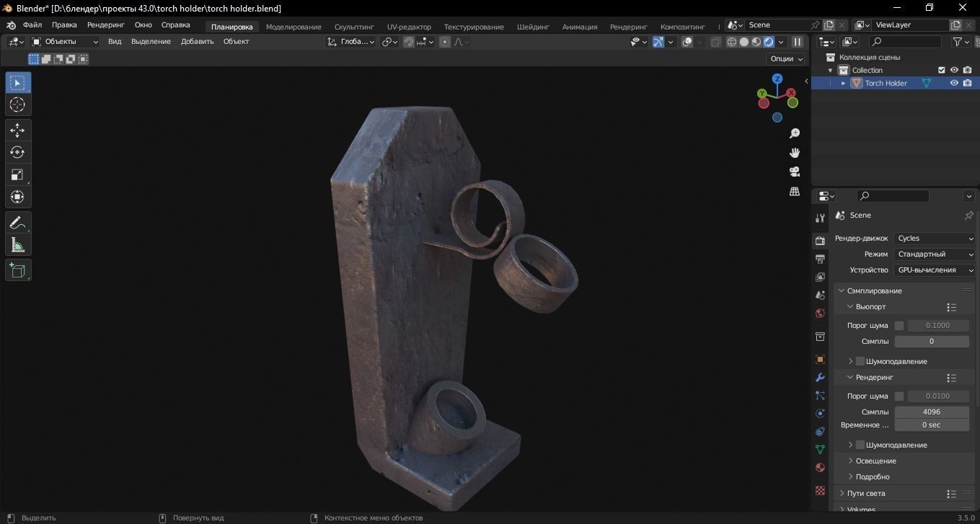Image resolution: width=980 pixels, height=524 pixels.
Task: Click the zoom magnifier viewport icon
Action: point(795,133)
